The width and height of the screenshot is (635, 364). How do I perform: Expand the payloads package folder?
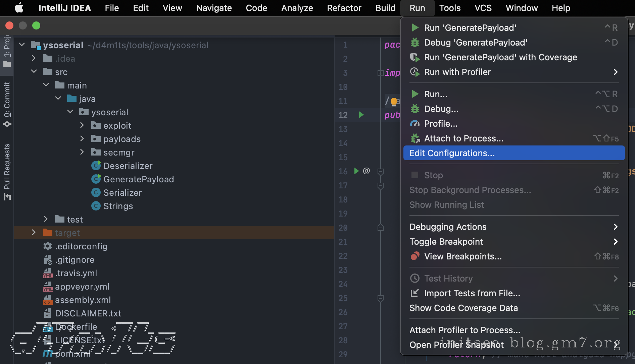tap(82, 139)
